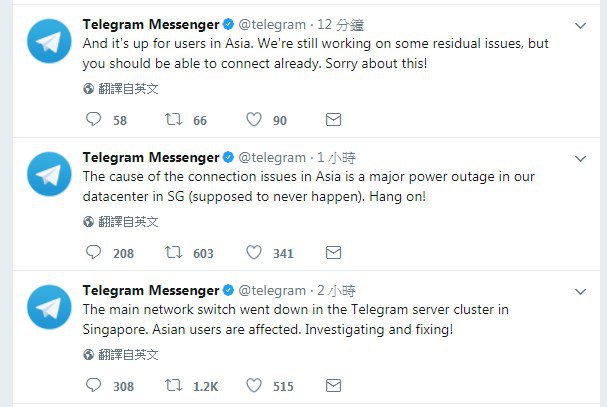
Task: Retweet the tweet with 1.2K retweets
Action: pyautogui.click(x=173, y=385)
